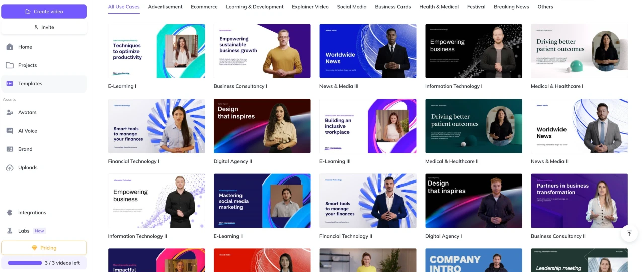Click the scroll-to-top arrow button
The width and height of the screenshot is (644, 273).
pyautogui.click(x=629, y=233)
